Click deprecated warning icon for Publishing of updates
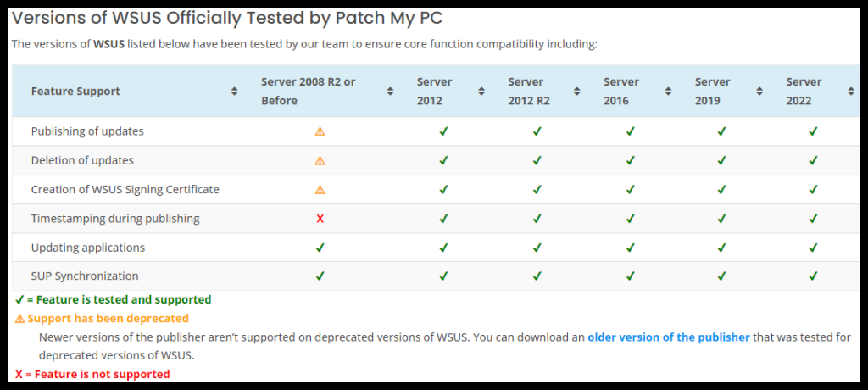The height and width of the screenshot is (390, 868). pyautogui.click(x=320, y=132)
